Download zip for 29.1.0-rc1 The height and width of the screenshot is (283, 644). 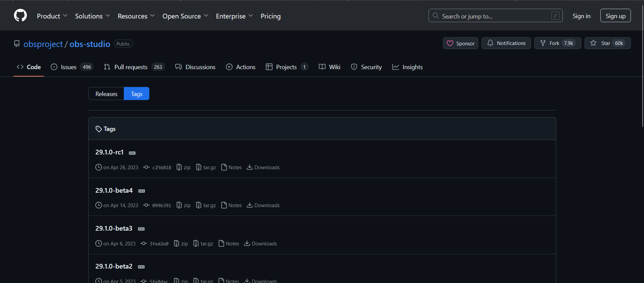(184, 168)
